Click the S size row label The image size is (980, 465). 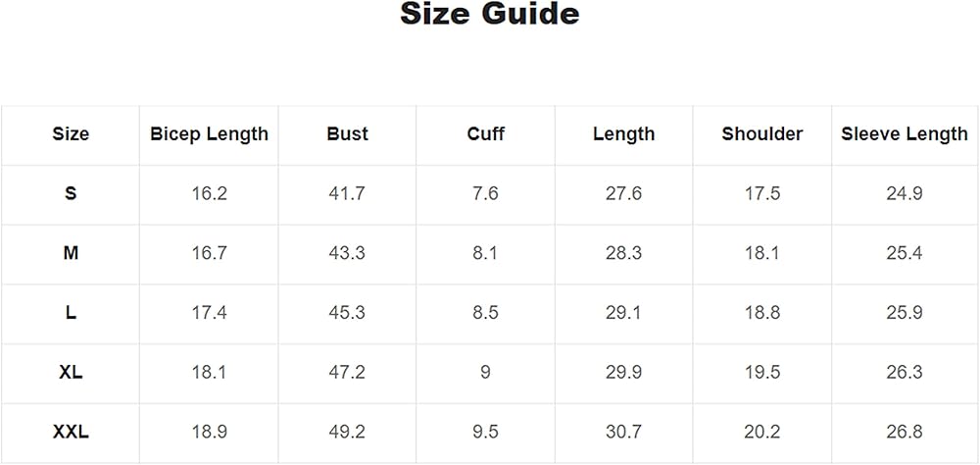pos(71,194)
